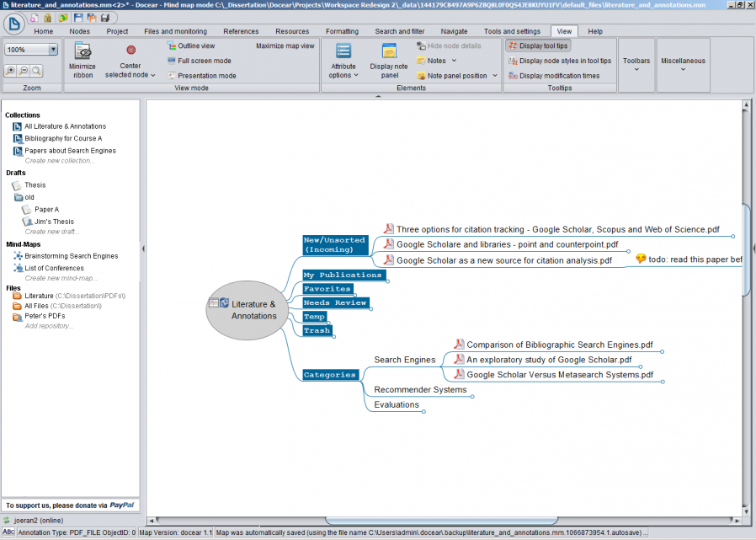This screenshot has height=540, width=756.
Task: Open the Search and filter tab
Action: click(x=400, y=31)
